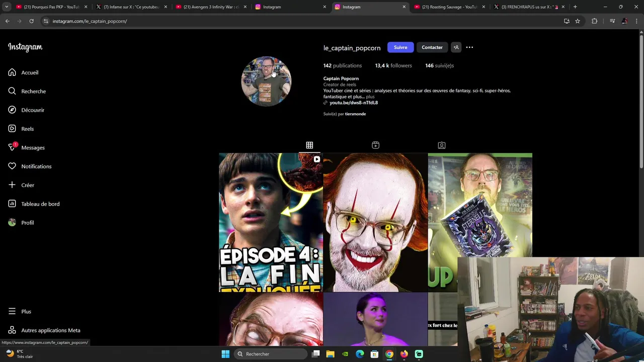Screen dimensions: 644x362
Task: Open the Chrome extensions puzzle icon
Action: tap(594, 21)
